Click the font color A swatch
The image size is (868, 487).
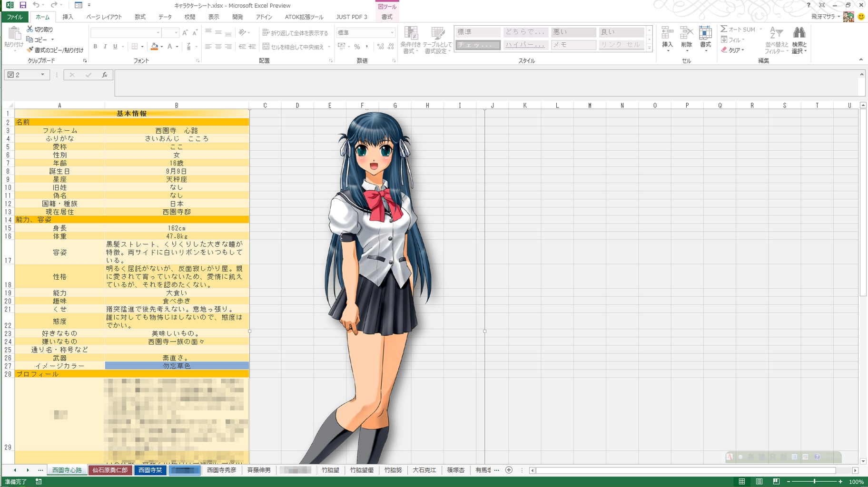click(x=169, y=47)
